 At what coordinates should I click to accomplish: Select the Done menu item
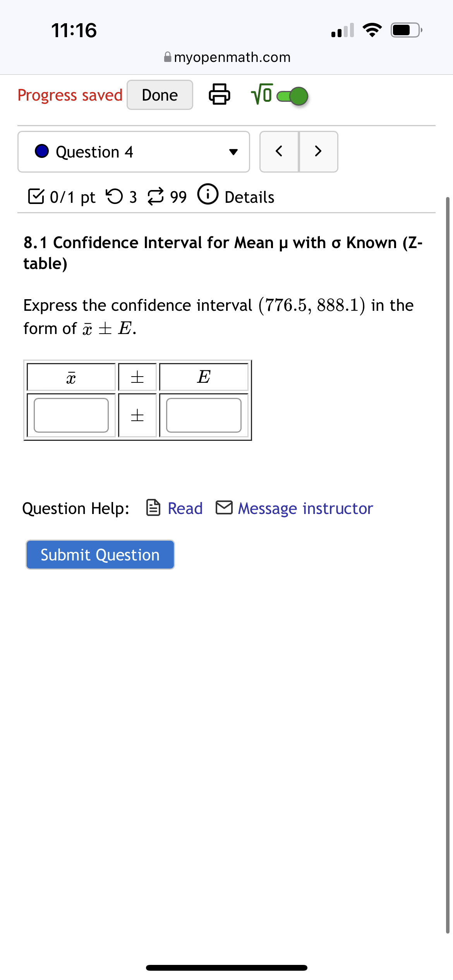tap(159, 94)
